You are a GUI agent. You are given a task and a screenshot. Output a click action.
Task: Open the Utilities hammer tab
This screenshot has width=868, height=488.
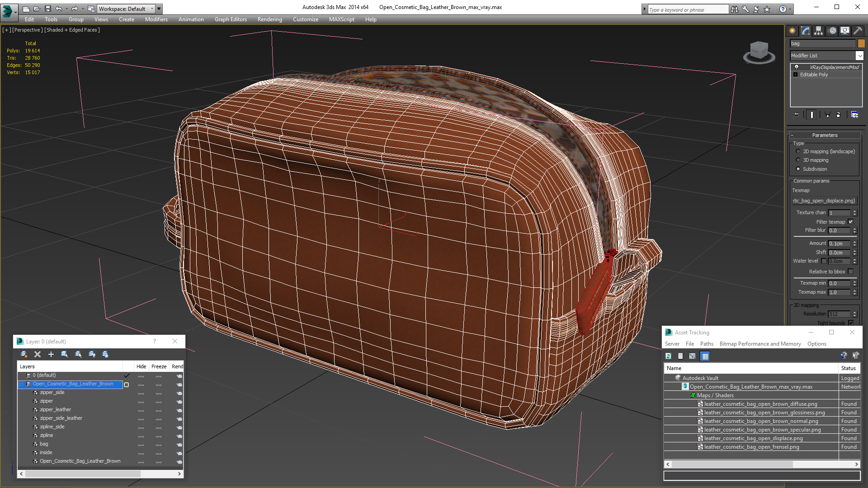(857, 31)
